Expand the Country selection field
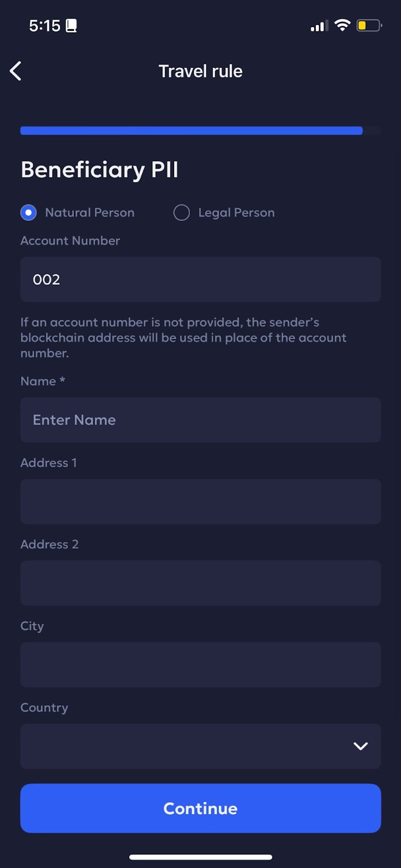This screenshot has height=868, width=401. (201, 746)
